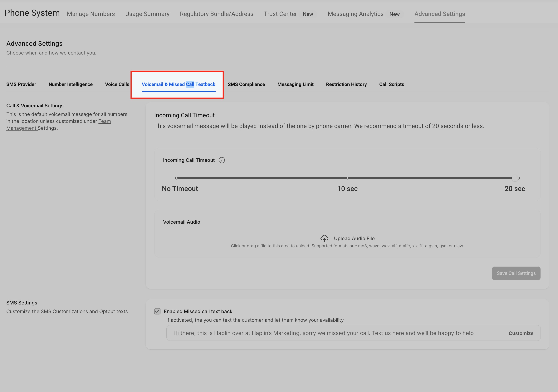Open Manage Numbers in top navigation
Image resolution: width=558 pixels, height=392 pixels.
[91, 14]
